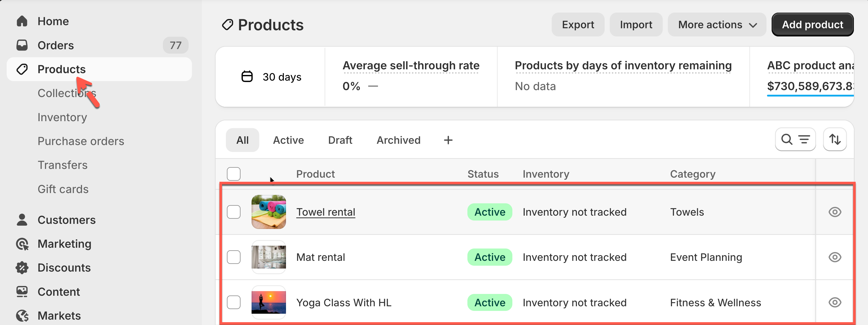Switch to the Draft tab
This screenshot has width=868, height=325.
pos(340,140)
